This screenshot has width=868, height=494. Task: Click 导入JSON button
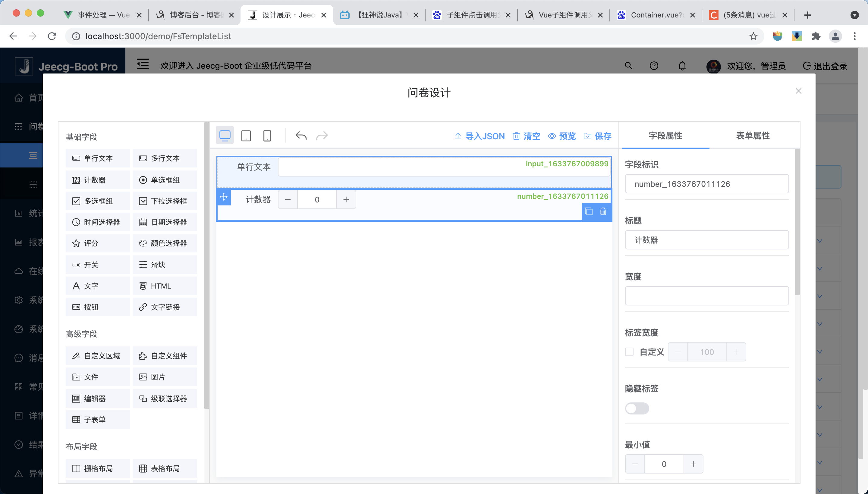tap(479, 136)
